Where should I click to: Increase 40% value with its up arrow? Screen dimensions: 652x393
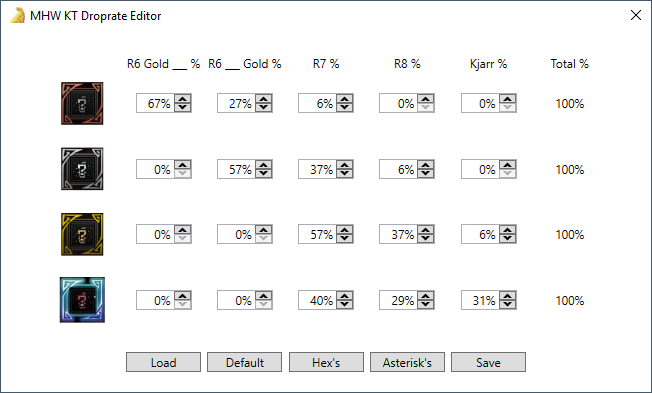coord(345,296)
